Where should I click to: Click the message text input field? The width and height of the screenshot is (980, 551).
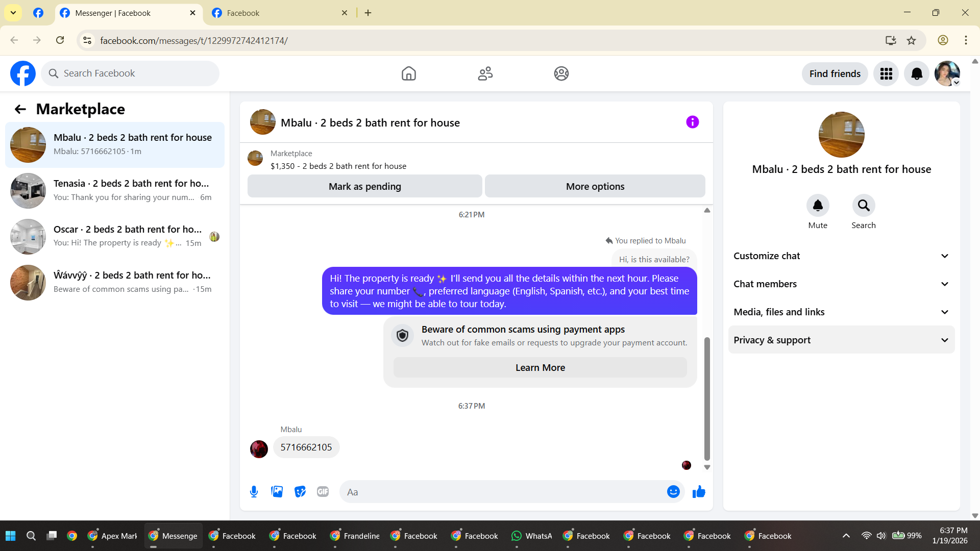tap(503, 492)
